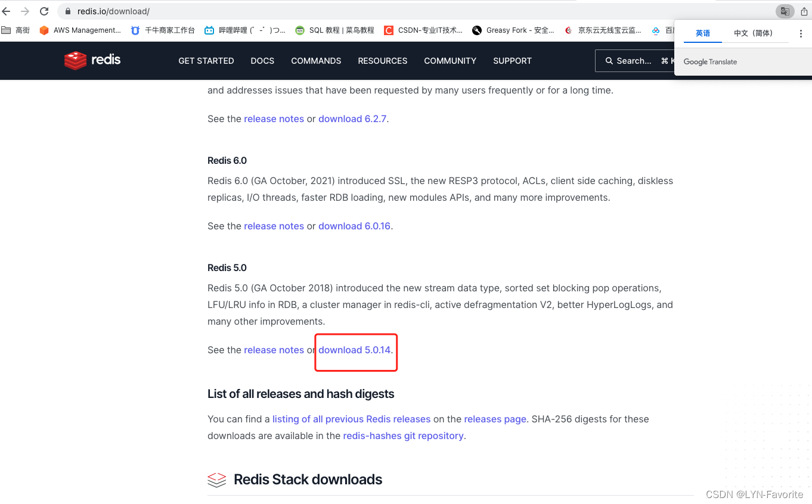Image resolution: width=812 pixels, height=504 pixels.
Task: Click the Redis logo icon
Action: [x=75, y=60]
